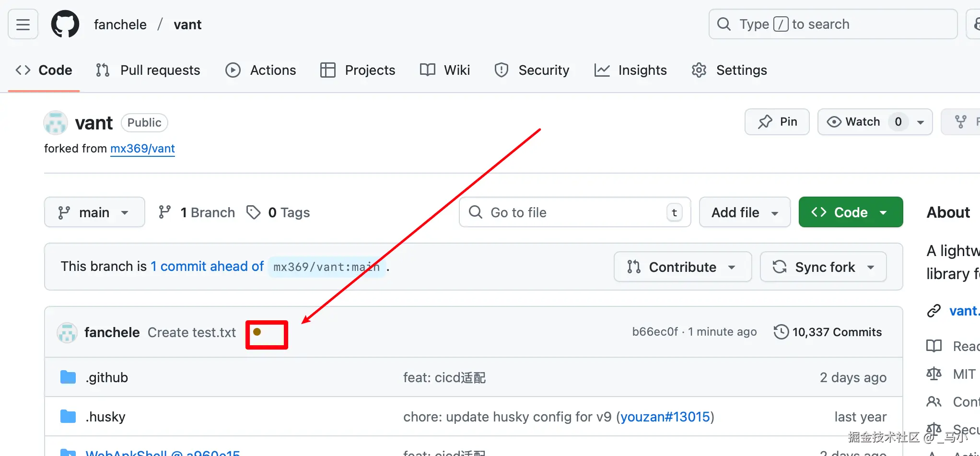
Task: Open chore: update husky config commit message
Action: 507,417
